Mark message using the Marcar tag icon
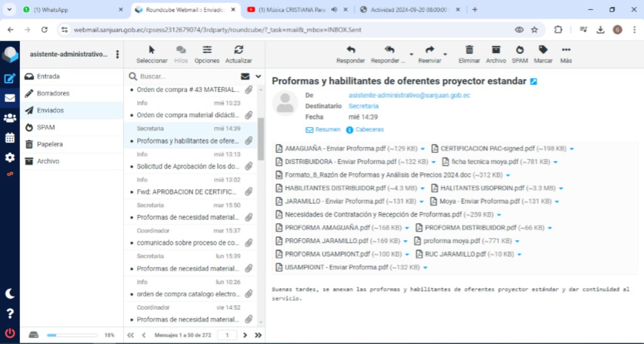Screen dimensions: 644x344 [543, 50]
